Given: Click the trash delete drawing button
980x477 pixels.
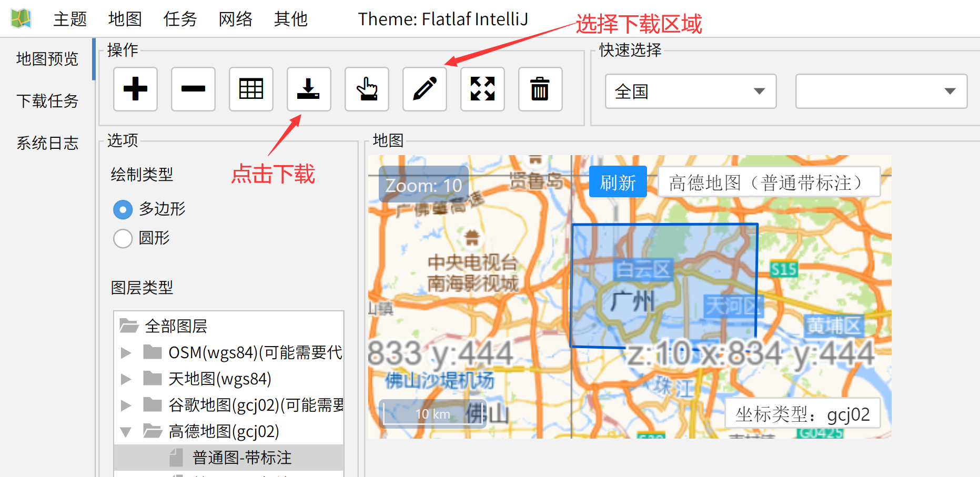Looking at the screenshot, I should [540, 89].
